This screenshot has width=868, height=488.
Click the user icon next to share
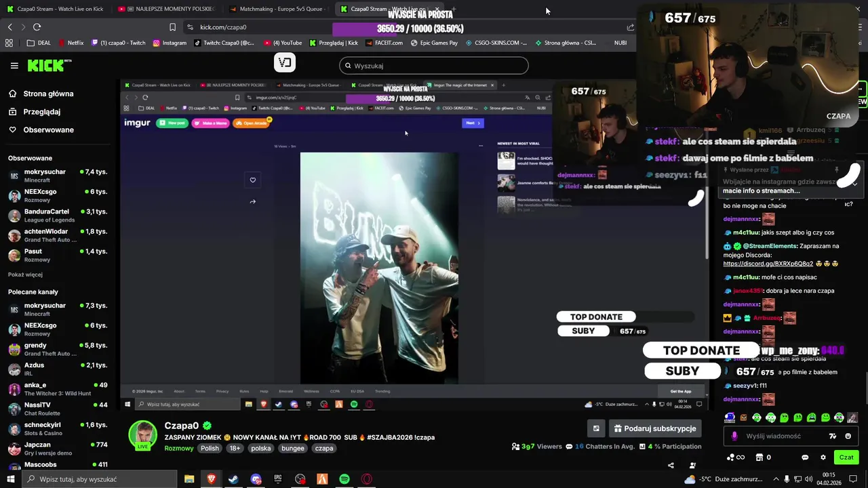pos(692,465)
